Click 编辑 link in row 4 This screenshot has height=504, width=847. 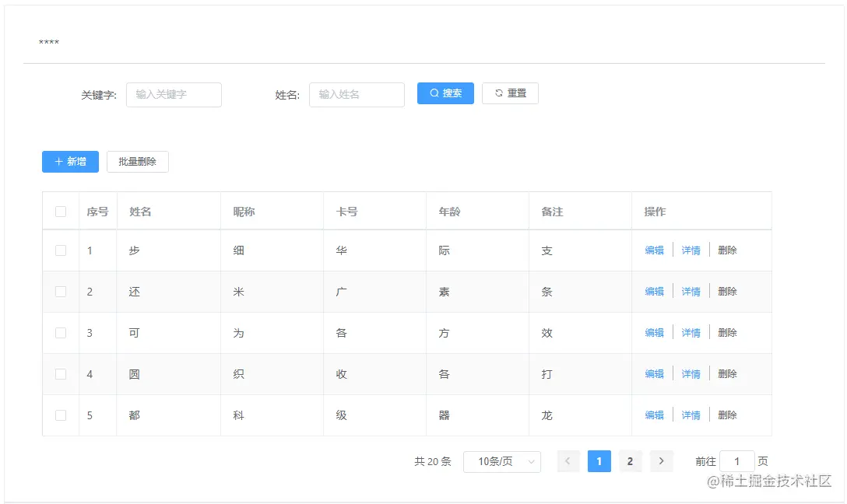[x=654, y=373]
